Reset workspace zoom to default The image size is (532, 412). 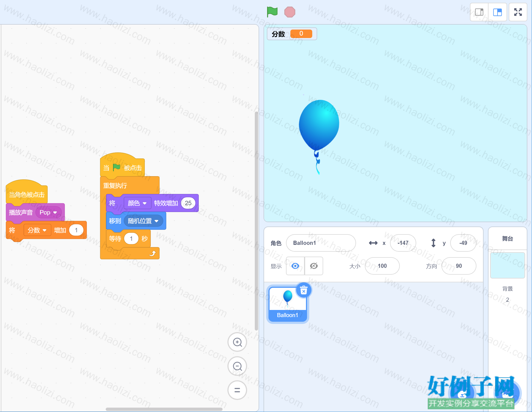pyautogui.click(x=237, y=390)
